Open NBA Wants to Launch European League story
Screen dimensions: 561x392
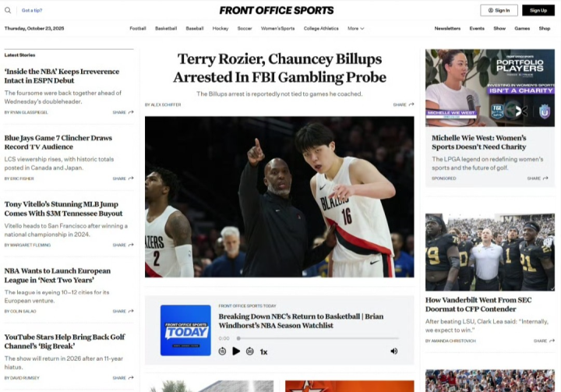click(57, 275)
